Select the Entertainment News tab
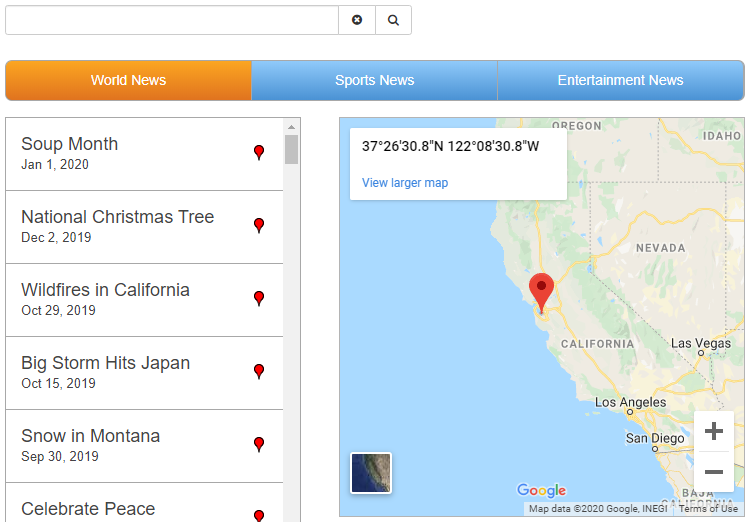Viewport: 750px width, 522px height. coord(620,80)
